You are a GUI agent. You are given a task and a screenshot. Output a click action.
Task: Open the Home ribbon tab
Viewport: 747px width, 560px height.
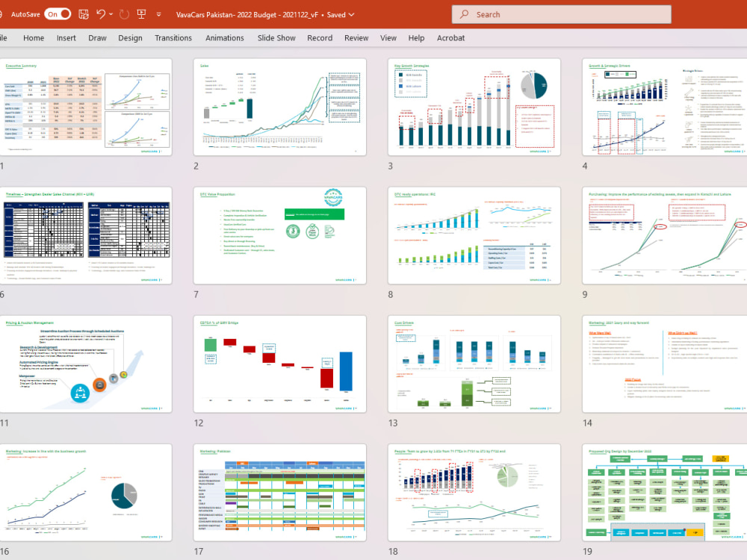coord(34,38)
